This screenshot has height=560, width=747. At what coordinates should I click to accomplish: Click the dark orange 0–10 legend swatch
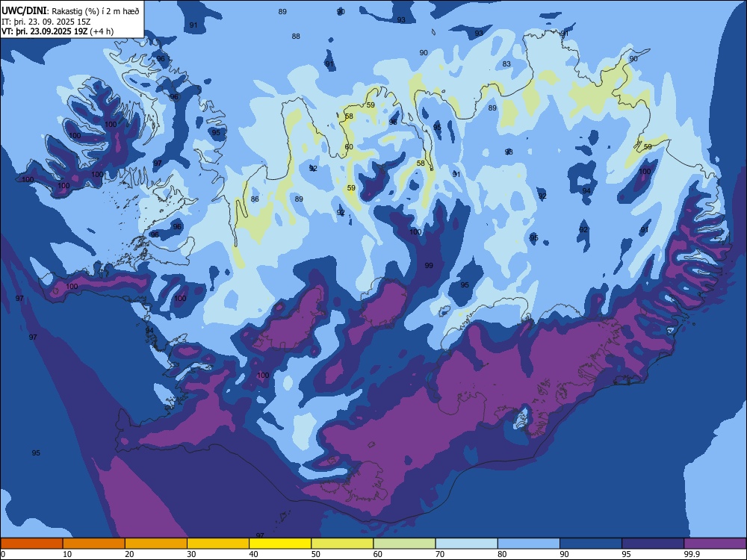pos(31,544)
